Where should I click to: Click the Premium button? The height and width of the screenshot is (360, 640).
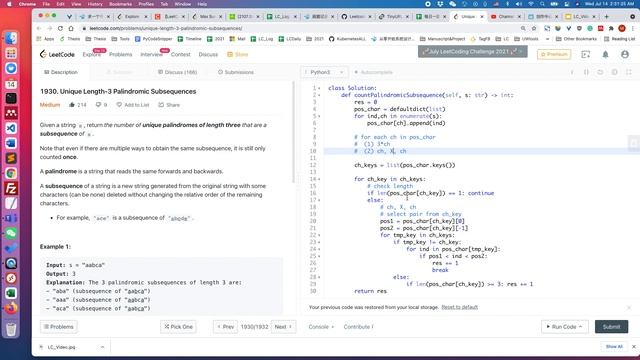click(x=554, y=54)
